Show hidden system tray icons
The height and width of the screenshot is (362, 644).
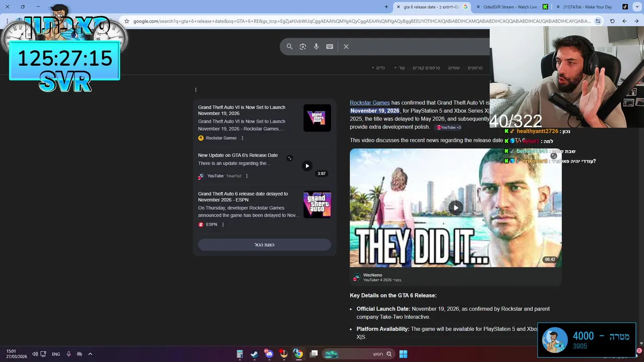point(90,354)
